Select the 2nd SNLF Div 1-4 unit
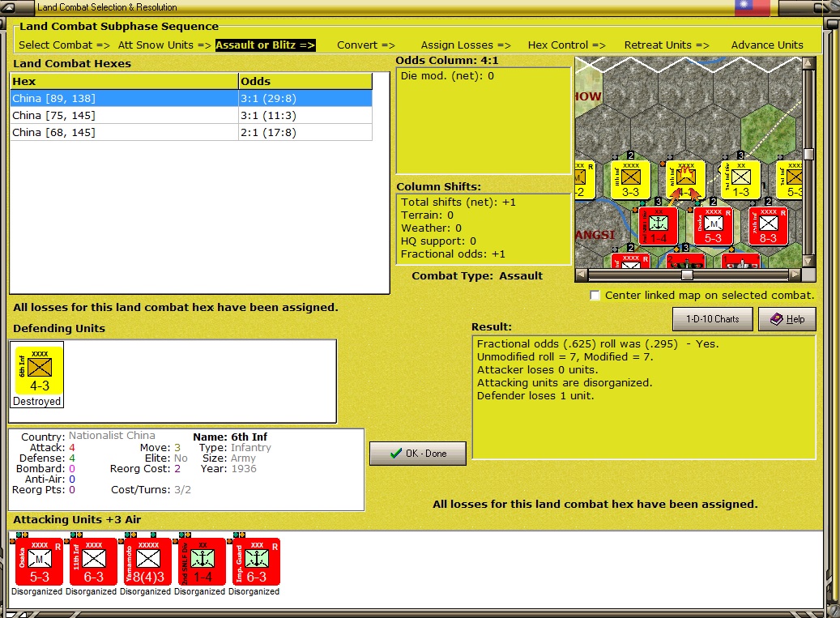The image size is (840, 618). 202,562
